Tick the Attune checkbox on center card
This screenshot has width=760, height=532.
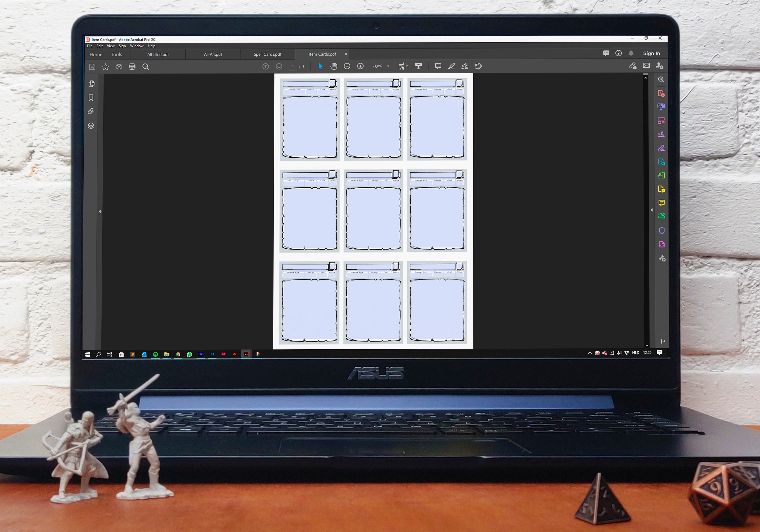(396, 174)
